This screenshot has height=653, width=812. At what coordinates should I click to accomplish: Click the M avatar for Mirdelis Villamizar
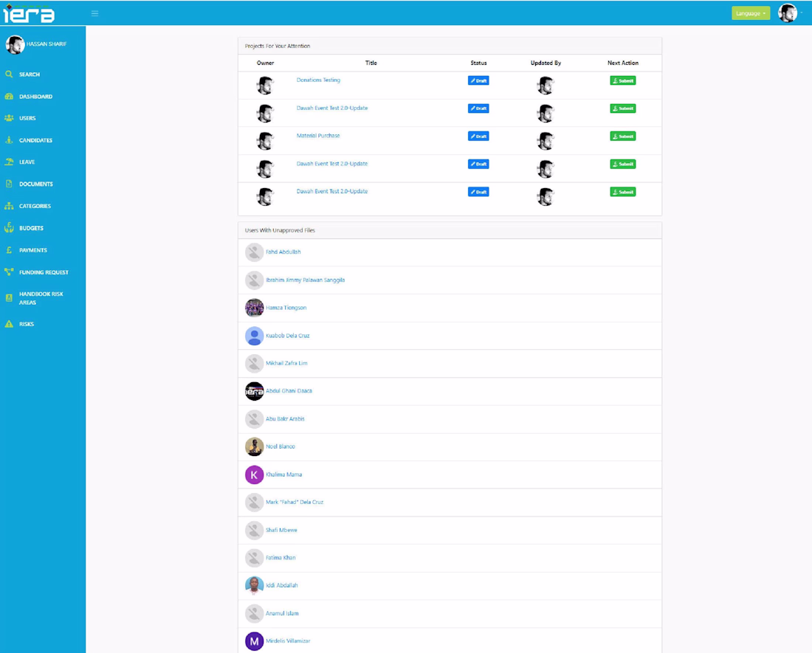254,641
